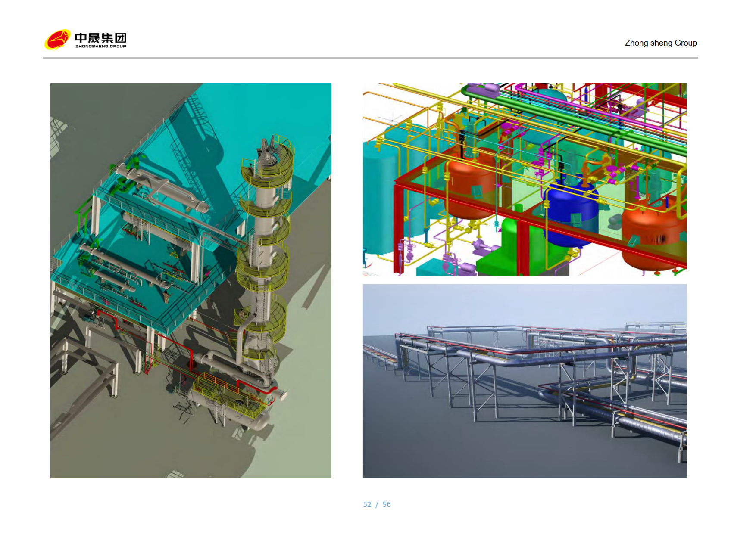
Task: Click the small ZHONGSHENG GROUP caption under logo
Action: [x=100, y=47]
